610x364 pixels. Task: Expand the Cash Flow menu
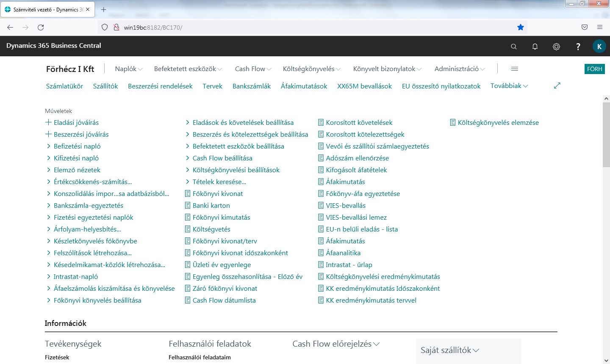tap(253, 69)
